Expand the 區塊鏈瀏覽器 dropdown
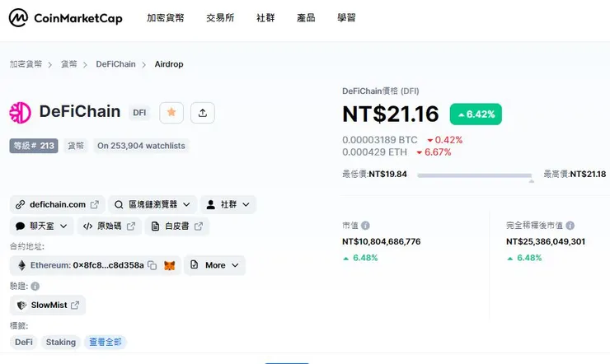This screenshot has height=364, width=610. click(152, 205)
